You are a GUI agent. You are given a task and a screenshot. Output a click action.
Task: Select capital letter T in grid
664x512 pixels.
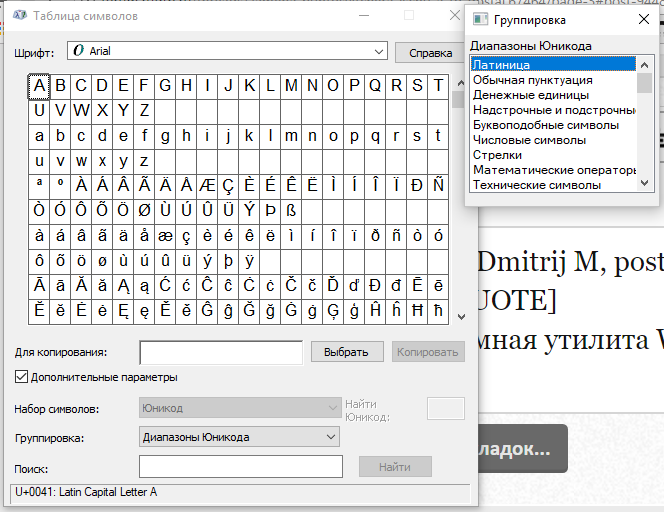coord(438,86)
